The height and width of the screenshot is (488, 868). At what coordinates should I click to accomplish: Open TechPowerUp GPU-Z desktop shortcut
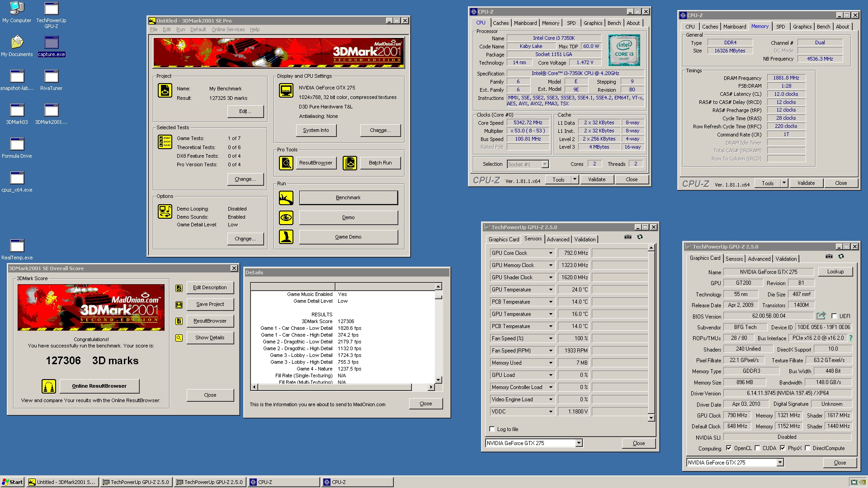point(51,14)
